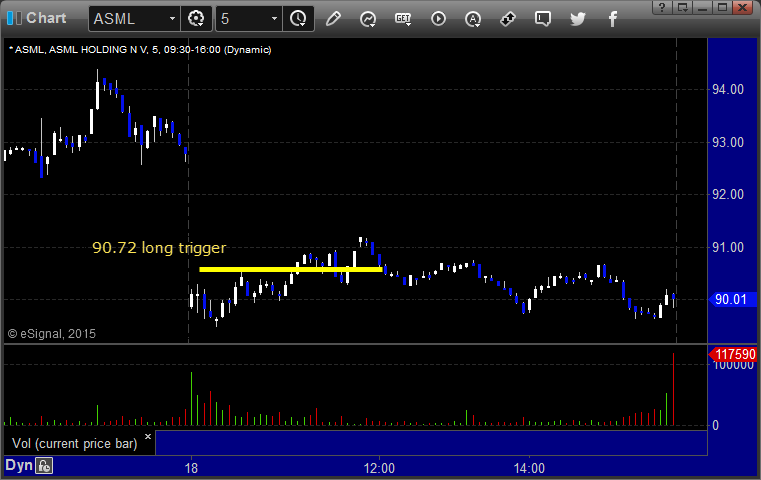The height and width of the screenshot is (480, 761).
Task: Open the alerts A icon
Action: point(473,19)
